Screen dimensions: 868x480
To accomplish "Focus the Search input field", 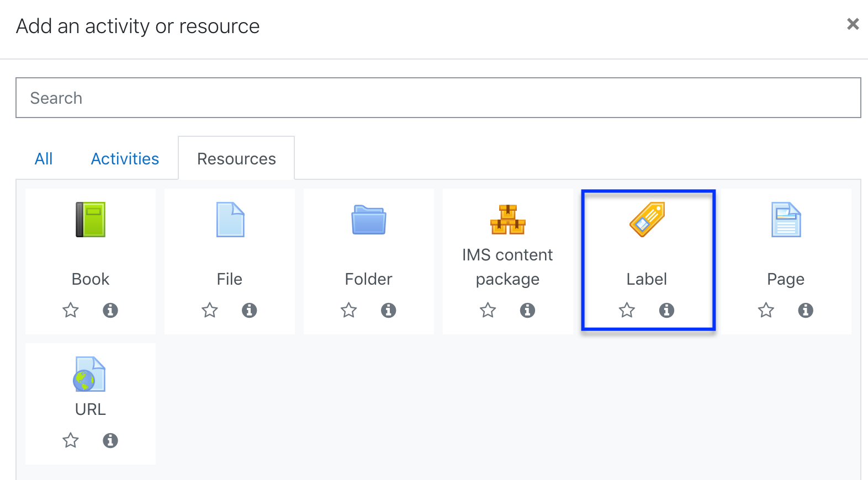I will [x=438, y=98].
